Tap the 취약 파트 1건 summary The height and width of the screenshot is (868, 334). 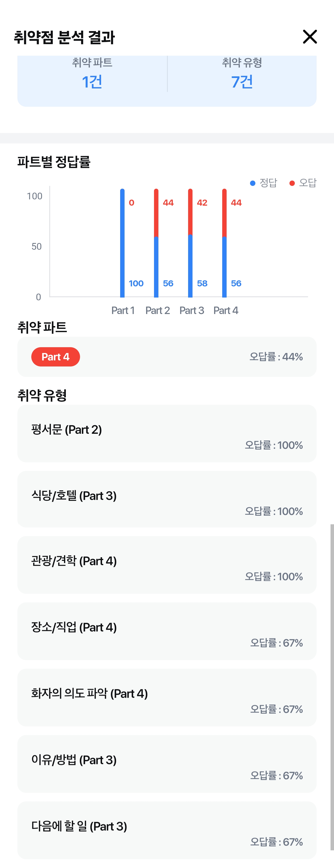tap(92, 74)
